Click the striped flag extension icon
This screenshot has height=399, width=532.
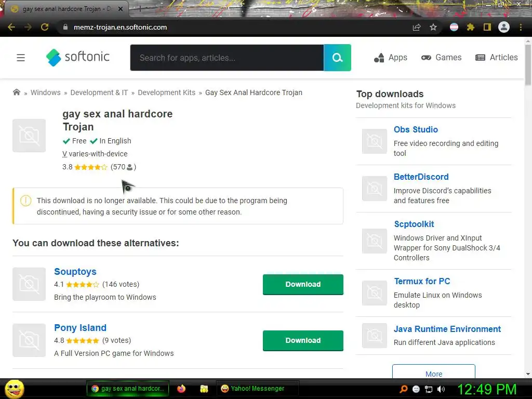click(x=454, y=27)
